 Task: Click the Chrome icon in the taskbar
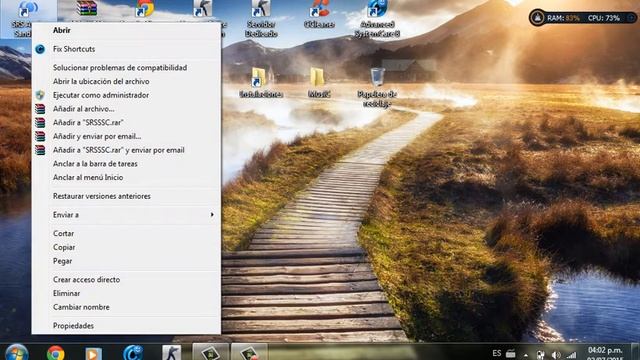[x=56, y=353]
